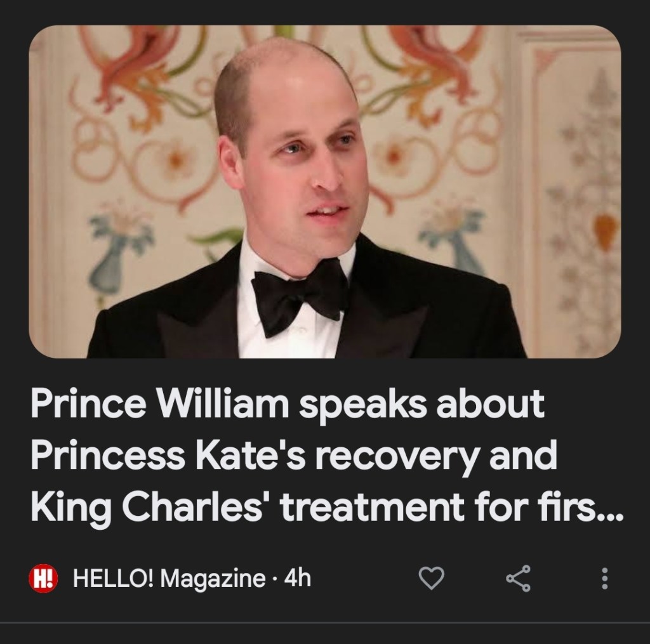Click the "Princess Kate's recovery and" headline line

tap(293, 456)
